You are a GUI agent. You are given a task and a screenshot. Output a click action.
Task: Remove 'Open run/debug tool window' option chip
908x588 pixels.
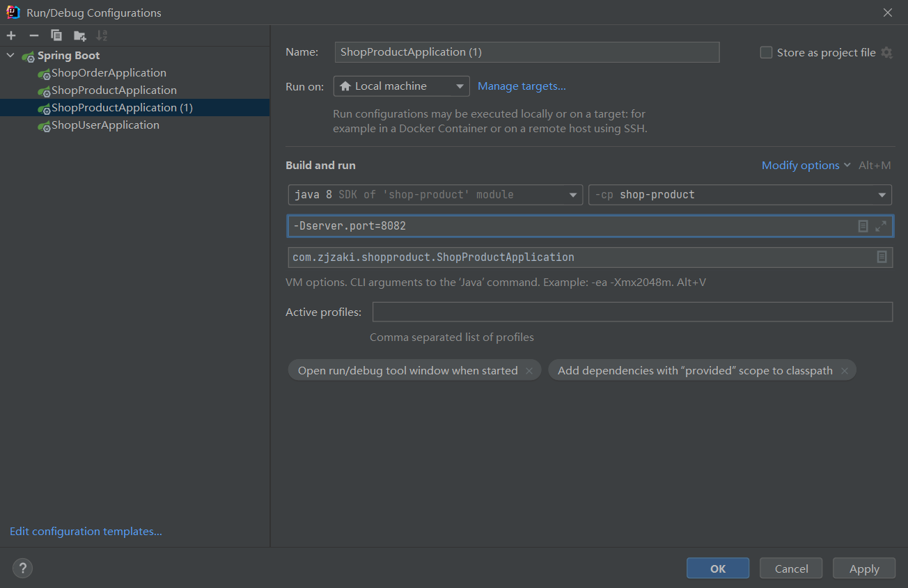[x=529, y=371]
